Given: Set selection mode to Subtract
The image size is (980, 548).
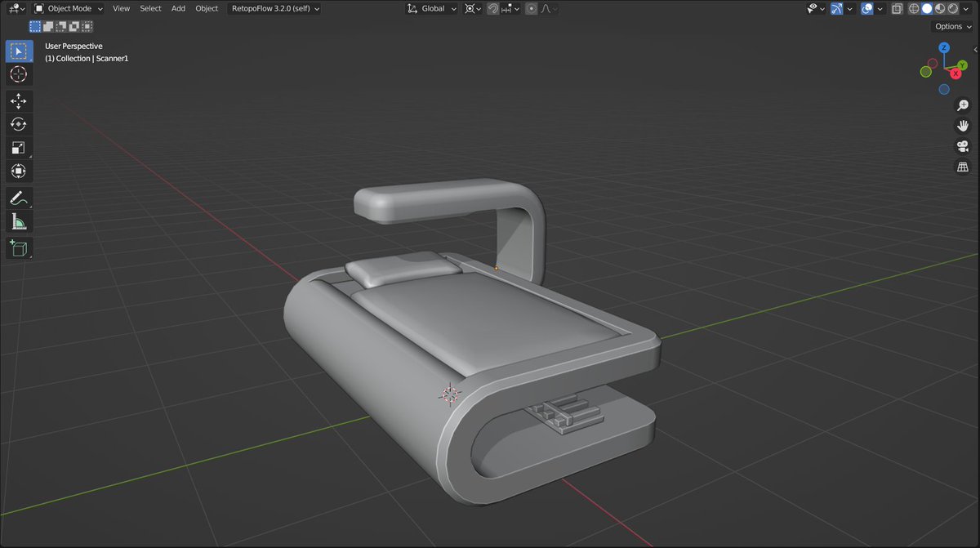Looking at the screenshot, I should pos(60,26).
